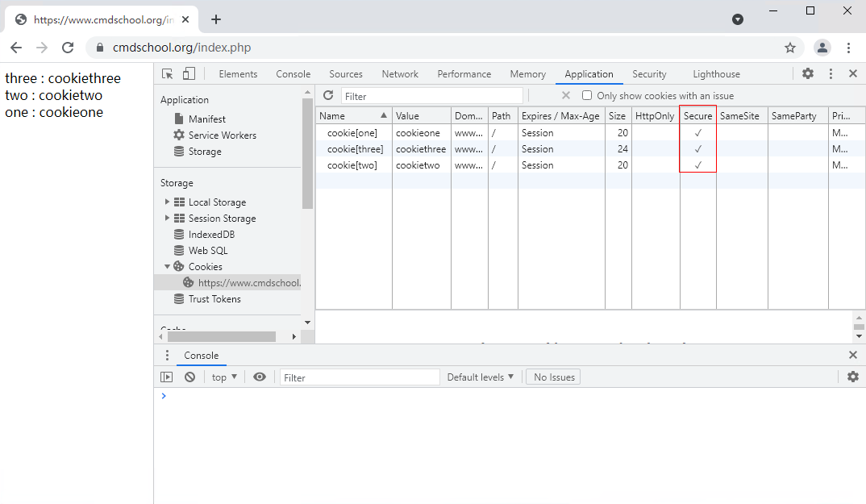Viewport: 866px width, 504px height.
Task: Open DevTools settings gear icon
Action: 807,73
